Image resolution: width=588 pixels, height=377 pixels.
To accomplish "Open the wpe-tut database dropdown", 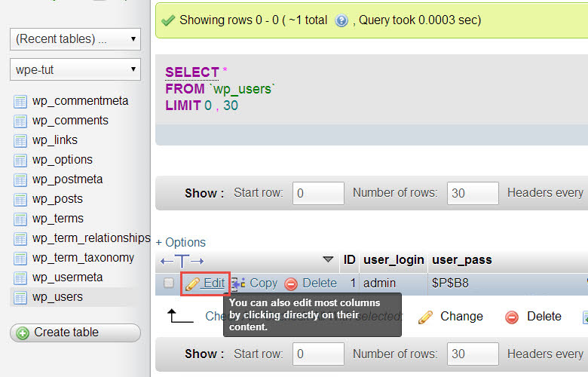I will click(x=75, y=69).
